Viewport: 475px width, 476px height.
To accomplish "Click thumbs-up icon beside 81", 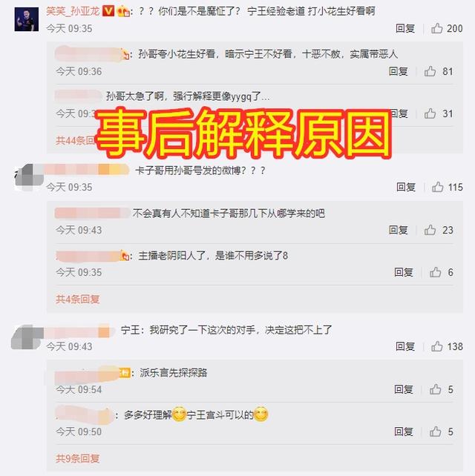I will 430,71.
